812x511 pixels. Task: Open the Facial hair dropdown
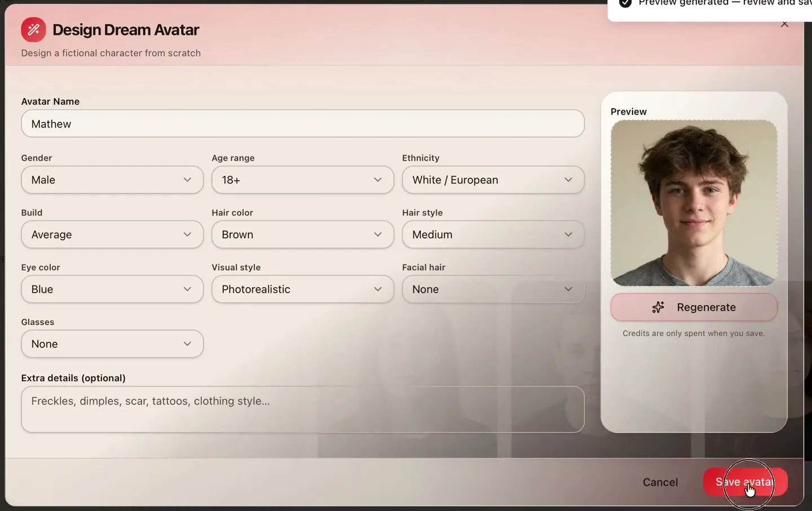[x=493, y=289]
